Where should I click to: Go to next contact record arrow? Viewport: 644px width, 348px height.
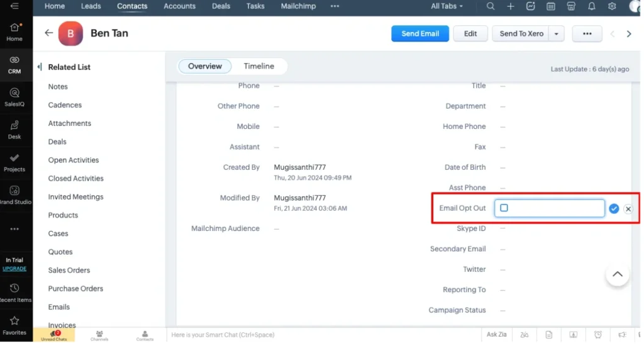coord(629,34)
